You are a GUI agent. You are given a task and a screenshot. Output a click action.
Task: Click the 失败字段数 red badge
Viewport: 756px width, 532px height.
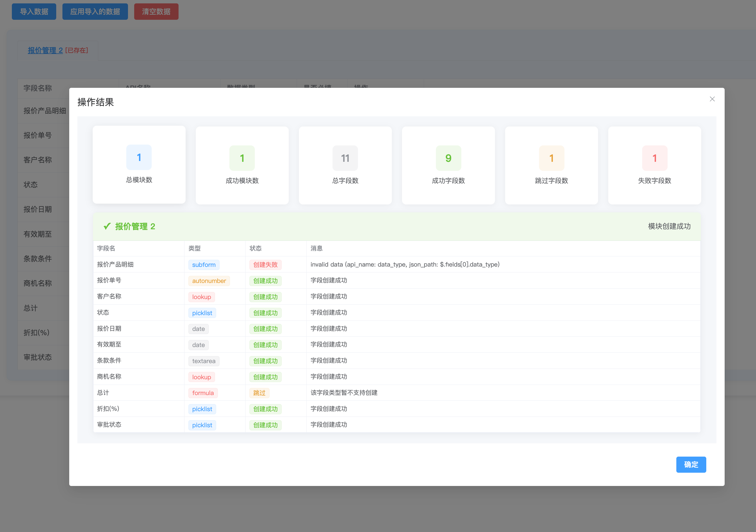[654, 158]
